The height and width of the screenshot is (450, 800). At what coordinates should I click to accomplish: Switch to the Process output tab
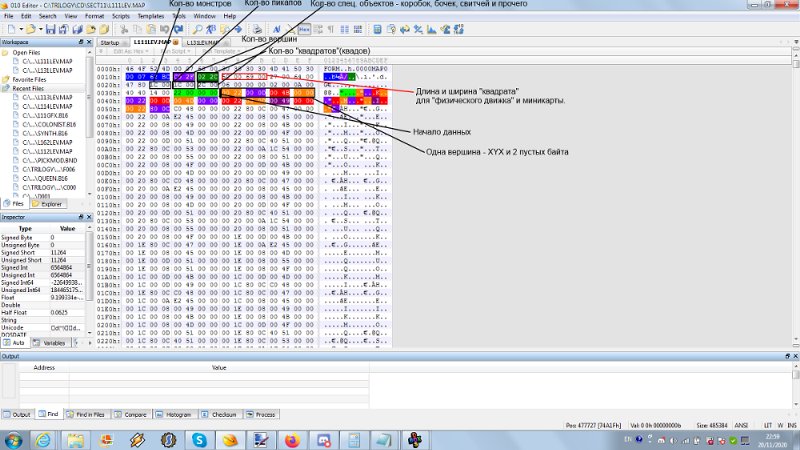[x=261, y=414]
